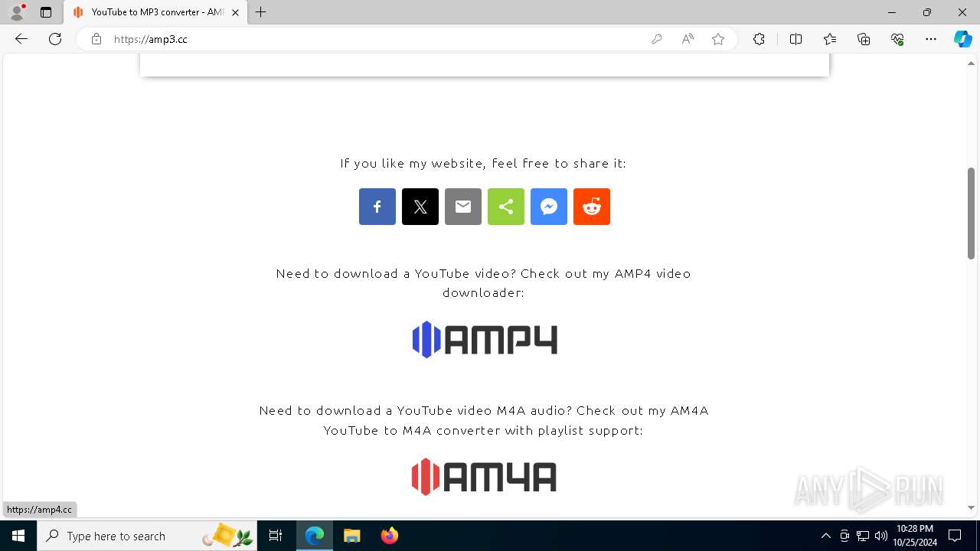Restore down the Edge window
The height and width of the screenshot is (551, 980).
(927, 12)
